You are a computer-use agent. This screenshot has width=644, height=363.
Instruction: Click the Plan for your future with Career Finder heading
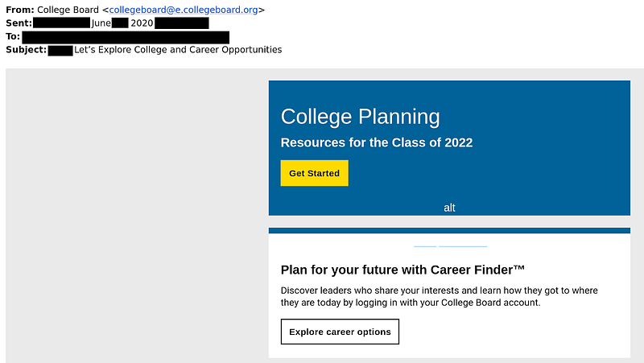click(402, 270)
